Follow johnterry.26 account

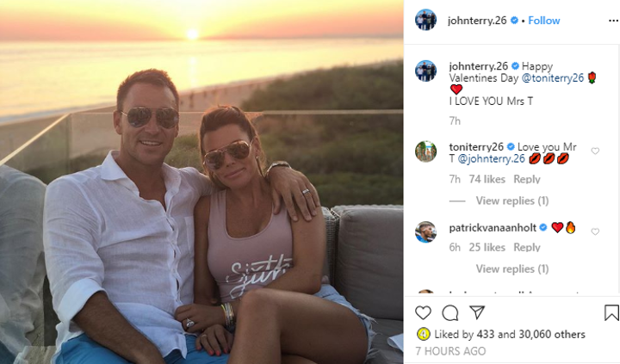pyautogui.click(x=544, y=21)
